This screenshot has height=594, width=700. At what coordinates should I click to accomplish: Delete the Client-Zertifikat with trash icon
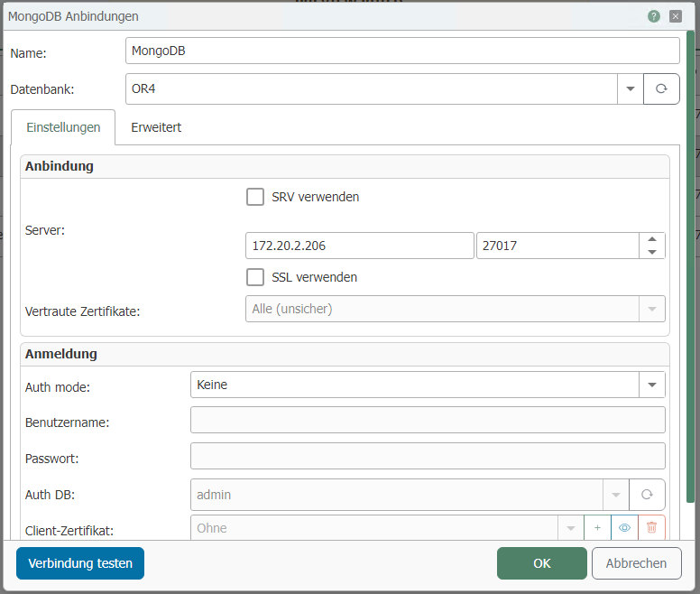651,528
